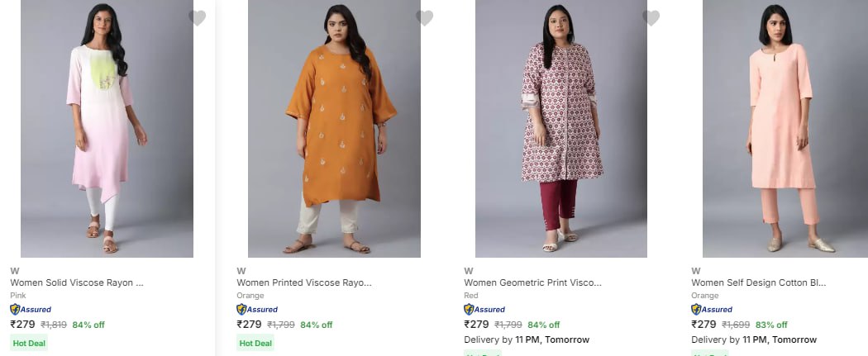Open the mustard orange kurta product image
Screen dimensions: 868x356
[334, 129]
